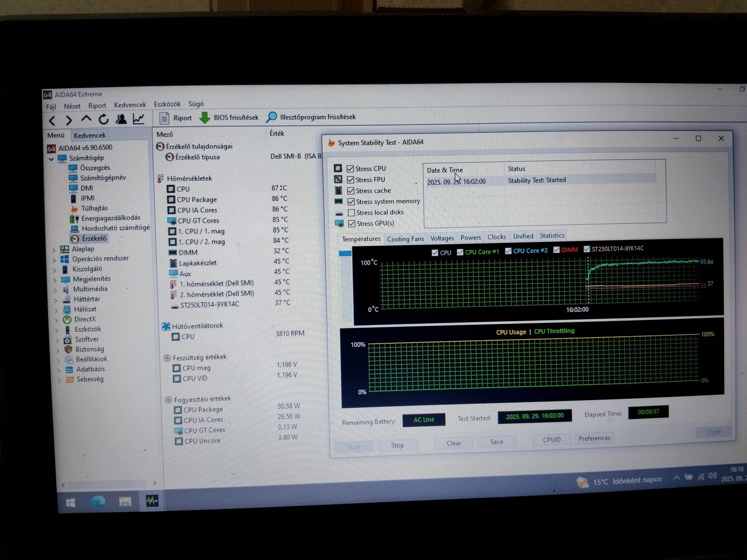This screenshot has height=560, width=747.
Task: Toggle Stress system memory checkbox
Action: click(351, 202)
